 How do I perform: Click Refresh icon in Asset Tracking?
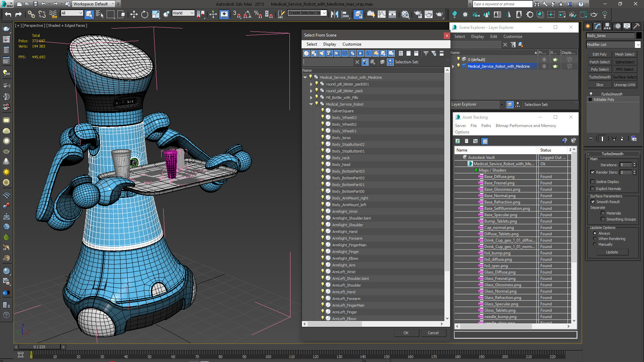458,141
